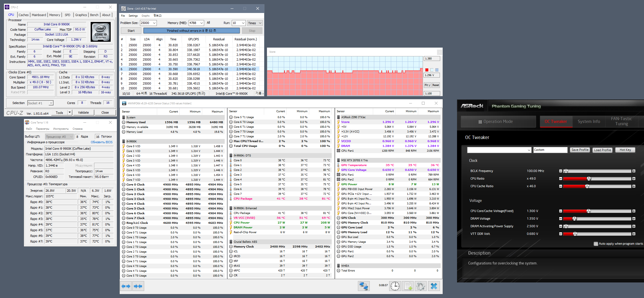Viewport: 644px width, 298px height.
Task: Open HWiNFO sensor settings gear
Action: (420, 286)
